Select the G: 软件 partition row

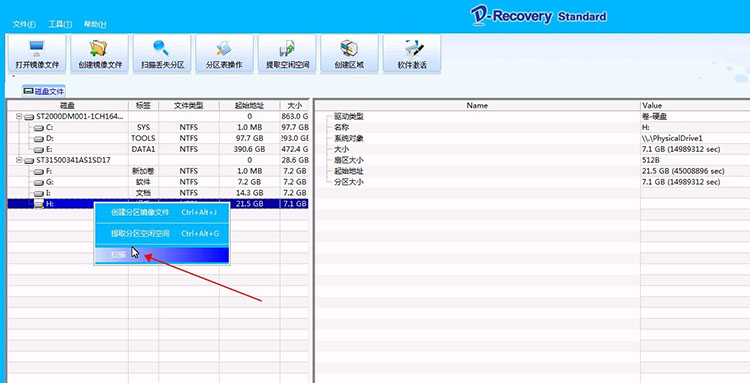pyautogui.click(x=158, y=182)
